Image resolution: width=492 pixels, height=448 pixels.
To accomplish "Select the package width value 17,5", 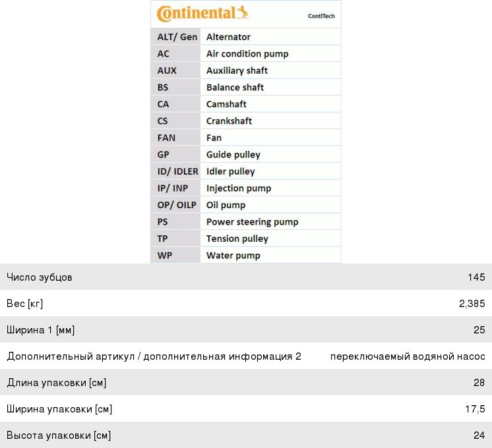I will pyautogui.click(x=475, y=409).
